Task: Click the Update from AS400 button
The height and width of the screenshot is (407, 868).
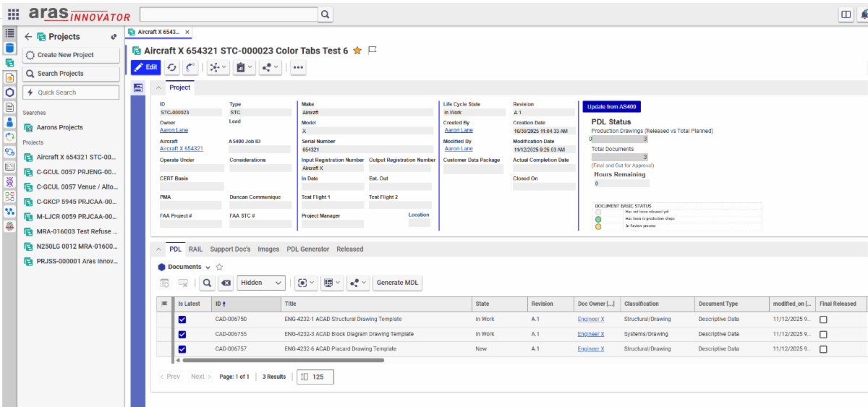Action: [x=611, y=107]
